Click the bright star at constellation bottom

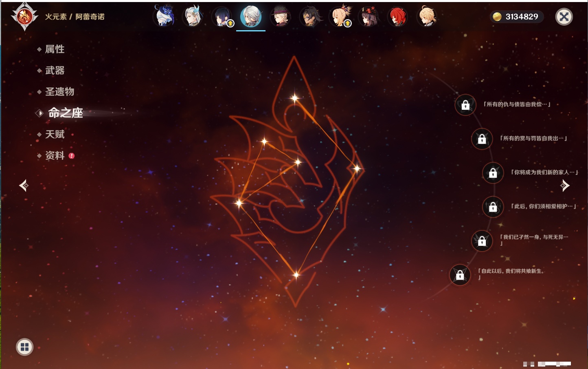coord(296,275)
